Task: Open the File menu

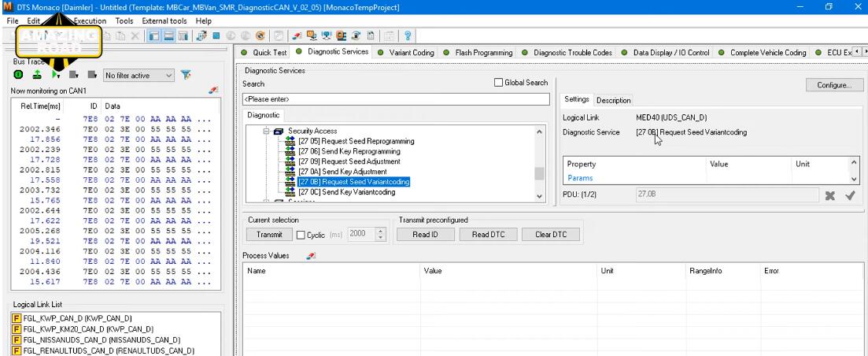Action: pyautogui.click(x=13, y=20)
